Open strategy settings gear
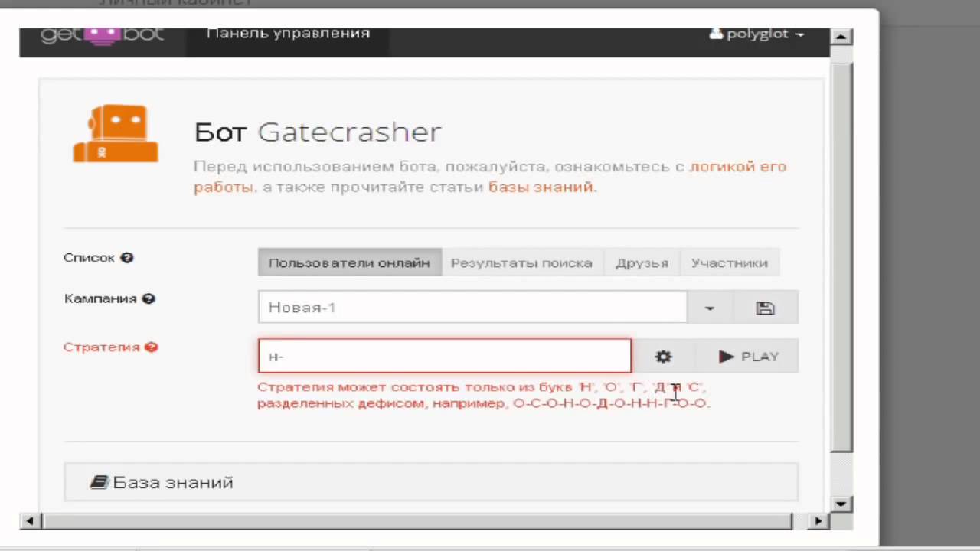This screenshot has width=980, height=551. coord(663,357)
